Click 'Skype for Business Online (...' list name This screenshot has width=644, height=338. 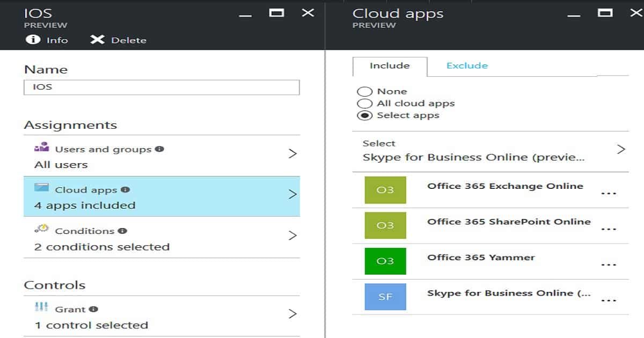509,293
